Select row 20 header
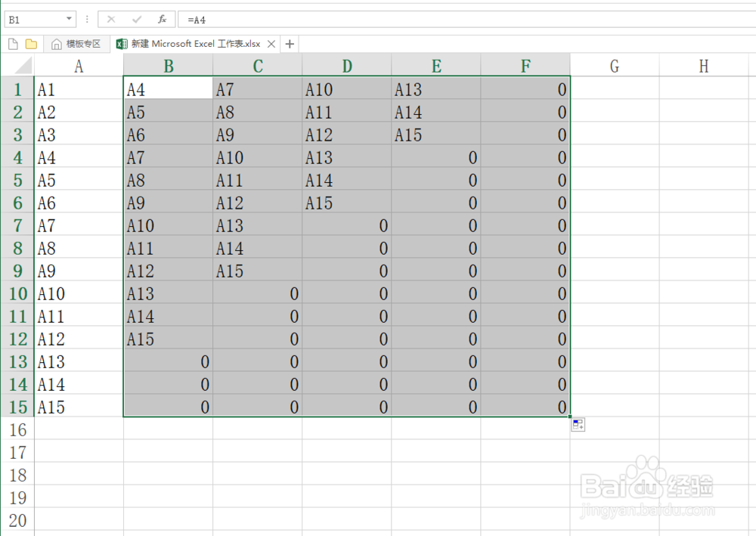Image resolution: width=756 pixels, height=536 pixels. pos(17,519)
